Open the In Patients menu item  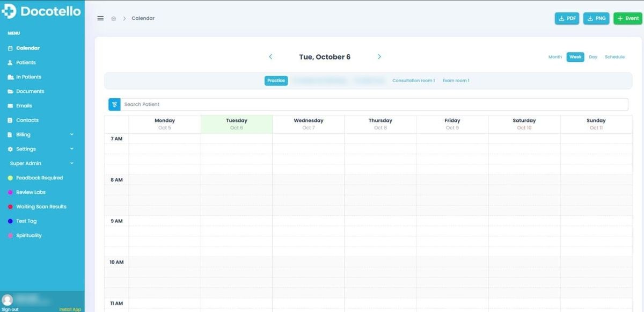28,77
